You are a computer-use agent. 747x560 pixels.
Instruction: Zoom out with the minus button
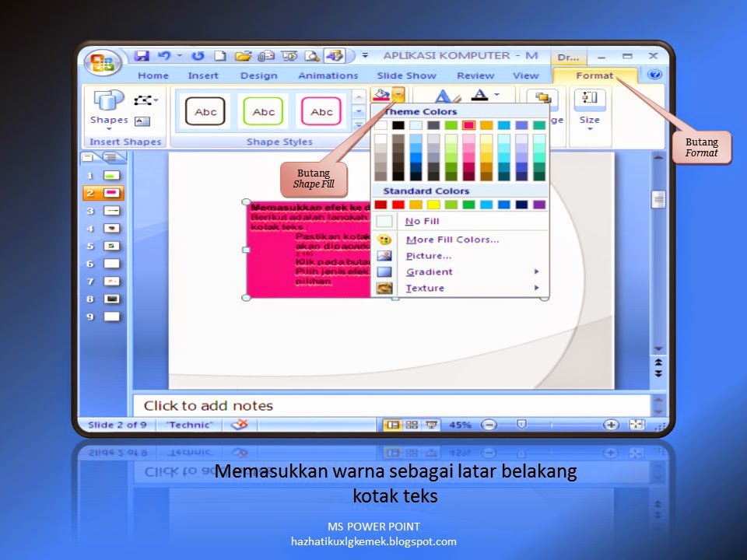(489, 425)
